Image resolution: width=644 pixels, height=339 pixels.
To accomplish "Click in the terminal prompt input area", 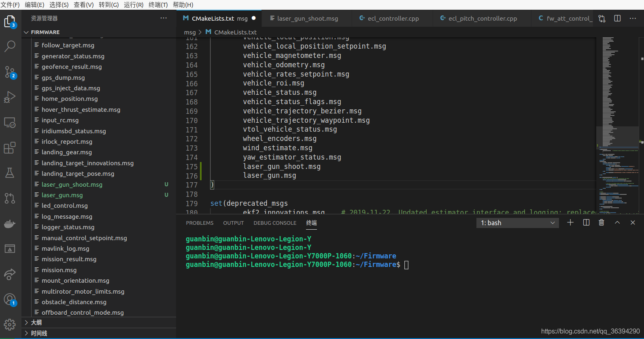I will (x=406, y=265).
